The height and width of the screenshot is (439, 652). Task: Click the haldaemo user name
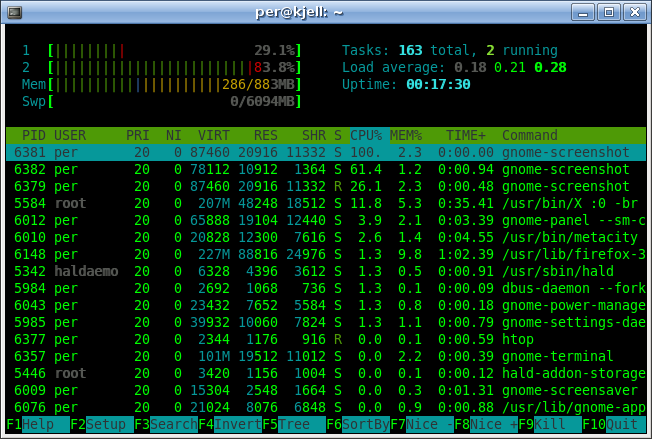click(86, 271)
